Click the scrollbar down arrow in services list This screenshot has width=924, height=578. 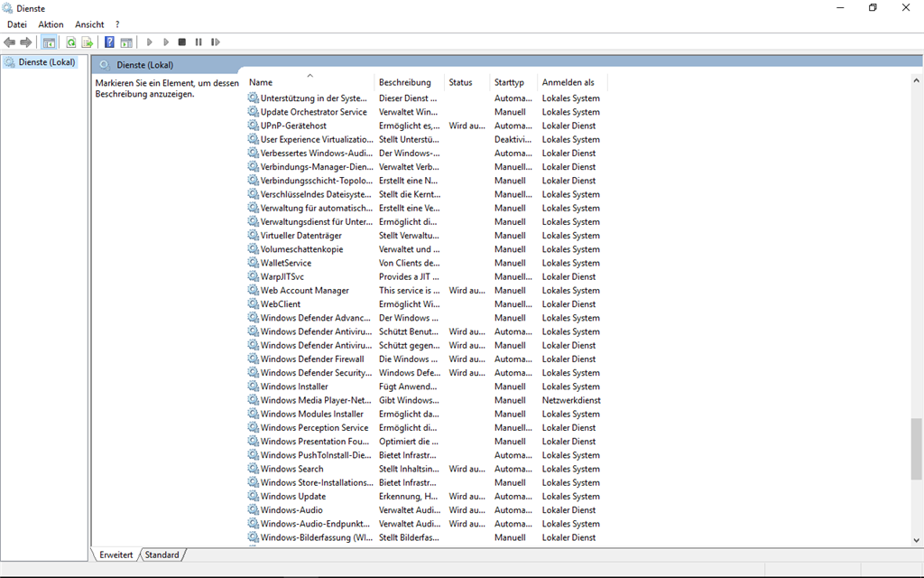[916, 540]
